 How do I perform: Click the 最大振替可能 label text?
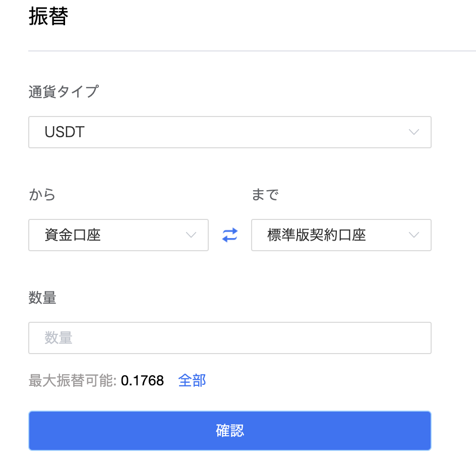tap(73, 380)
